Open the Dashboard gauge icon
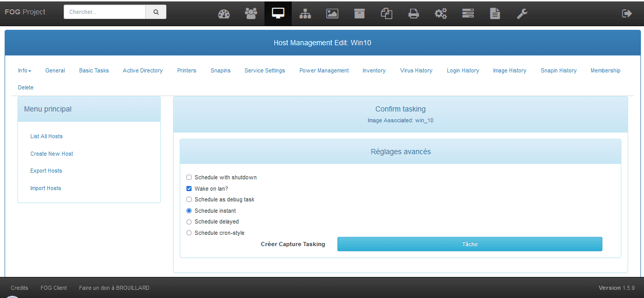Screen dimensions: 644x298 [224, 14]
